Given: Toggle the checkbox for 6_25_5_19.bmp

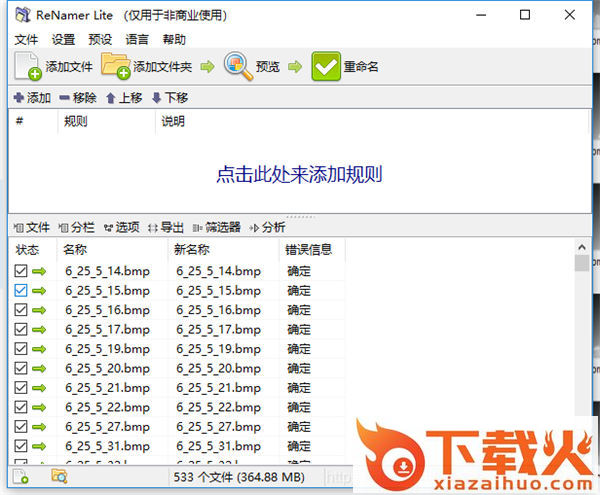Looking at the screenshot, I should coord(21,349).
